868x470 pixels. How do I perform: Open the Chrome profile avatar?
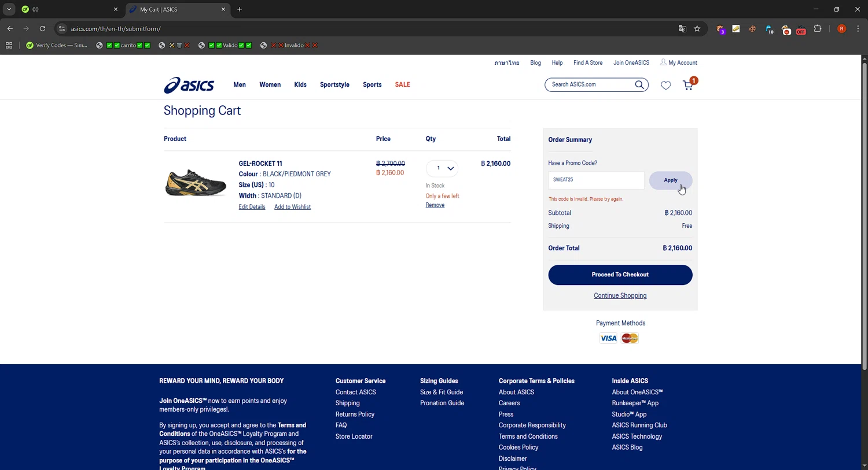coord(842,29)
